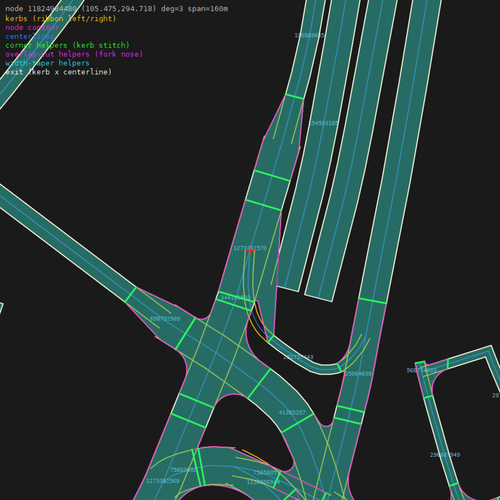Click 'corner helpers (kerb stitch)' legend label

67,45
